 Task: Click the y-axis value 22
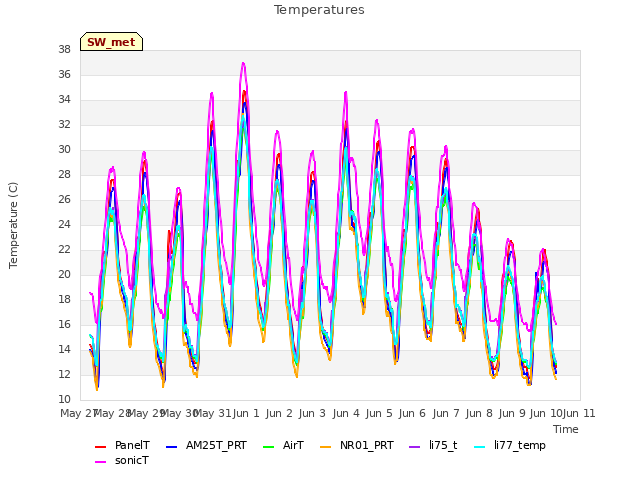[x=64, y=249]
